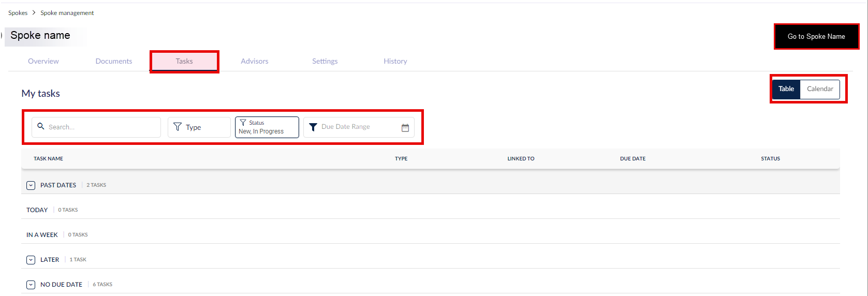Switch to Table view
This screenshot has width=868, height=296.
(x=786, y=89)
